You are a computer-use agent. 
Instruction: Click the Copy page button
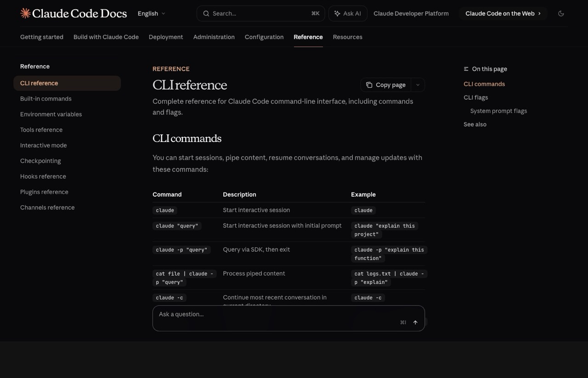click(x=386, y=85)
